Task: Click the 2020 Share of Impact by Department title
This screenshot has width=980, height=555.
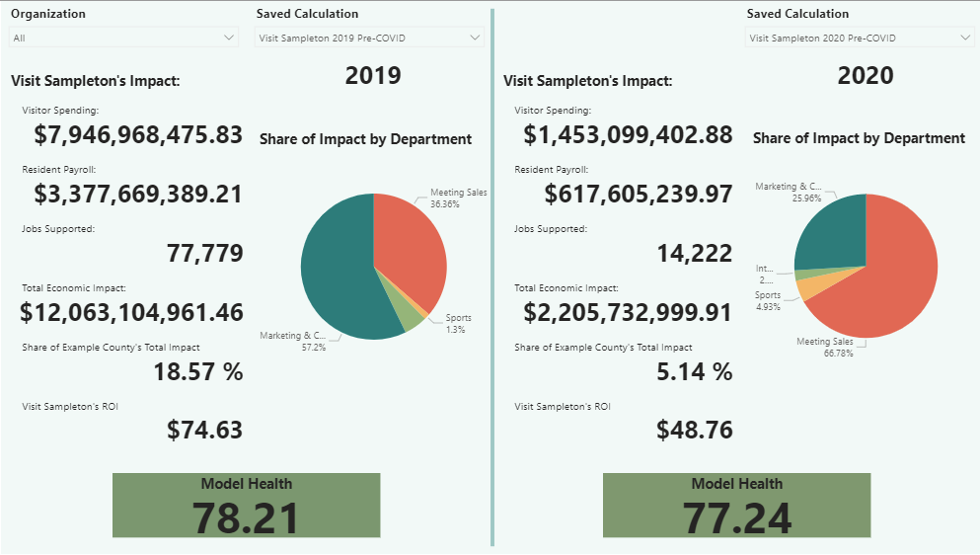Action: point(859,138)
